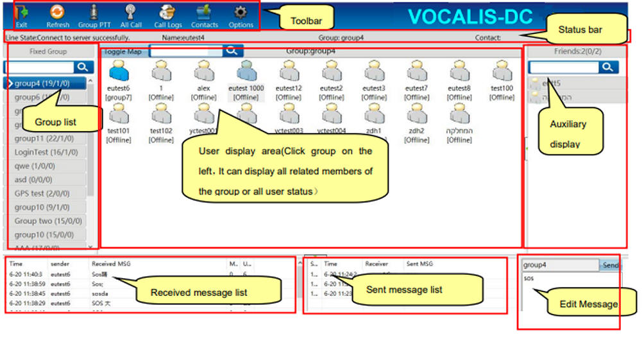
Task: Select user eutest 1000
Action: pos(246,80)
